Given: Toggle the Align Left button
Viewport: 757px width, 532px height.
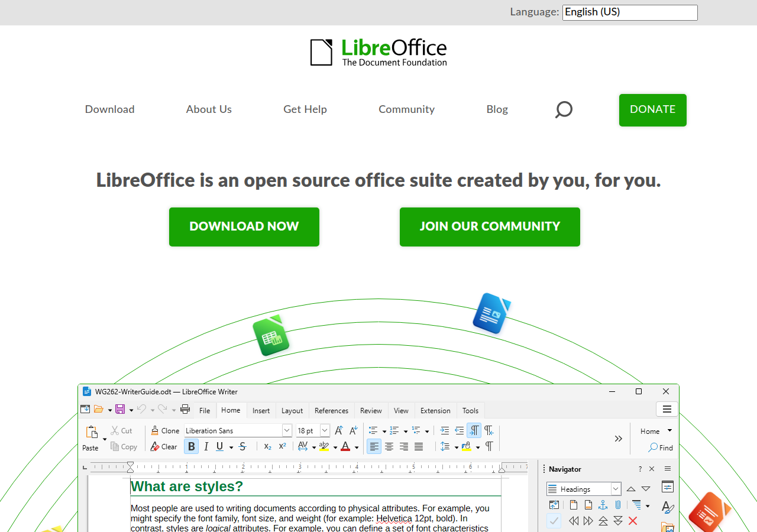Looking at the screenshot, I should tap(374, 447).
